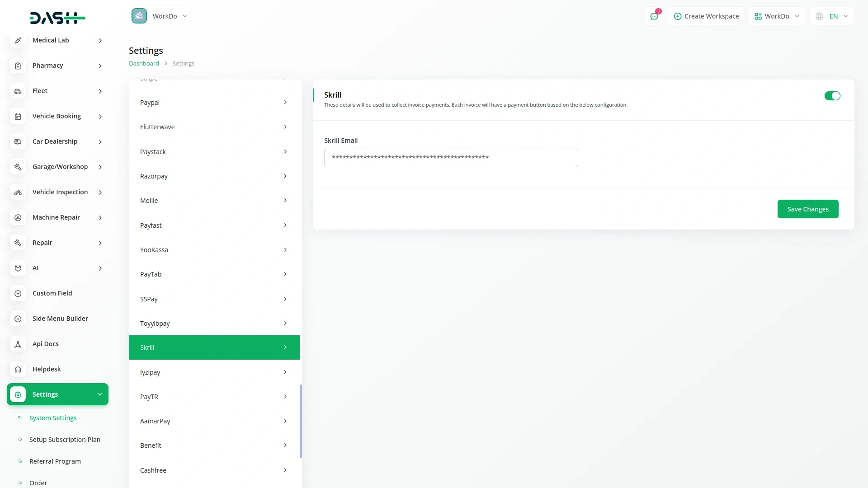Open chat messages notification icon
868x488 pixels.
coord(654,16)
